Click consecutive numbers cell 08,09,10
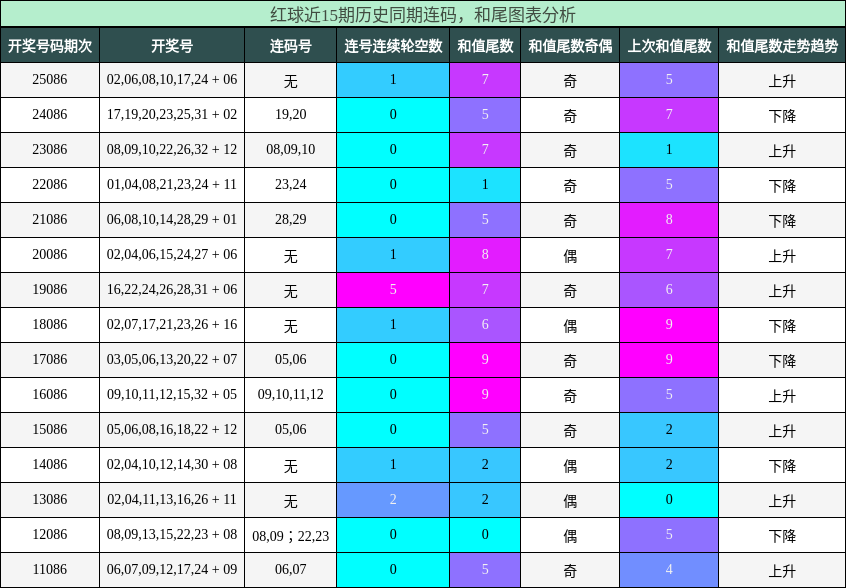846x588 pixels. click(290, 150)
